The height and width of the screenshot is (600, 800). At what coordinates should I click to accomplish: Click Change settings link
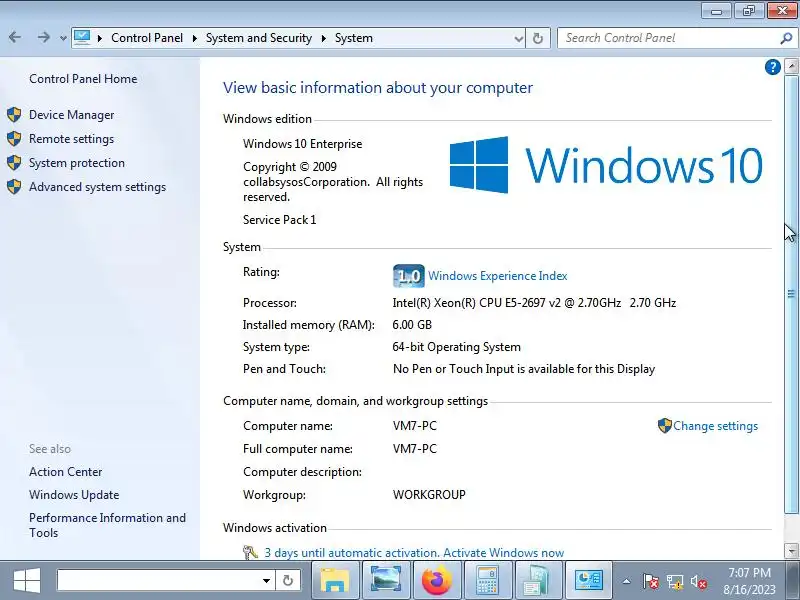[x=715, y=426]
